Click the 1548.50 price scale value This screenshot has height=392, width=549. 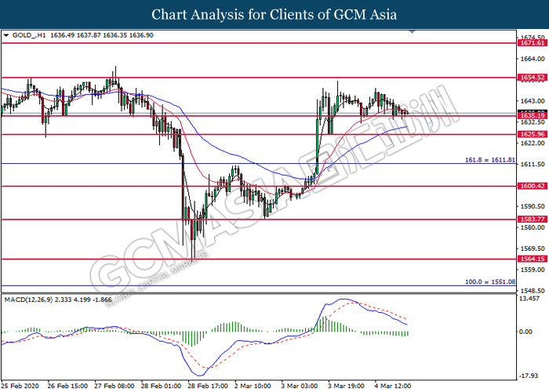coord(533,291)
